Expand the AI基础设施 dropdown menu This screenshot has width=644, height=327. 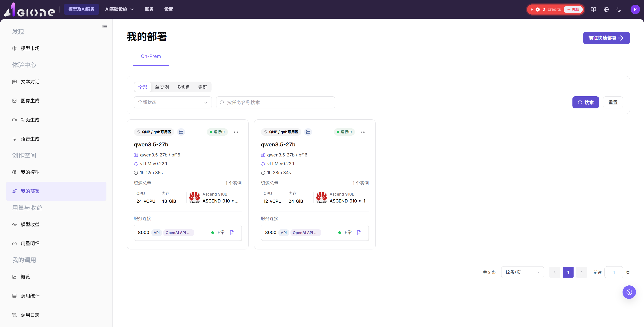click(x=119, y=9)
